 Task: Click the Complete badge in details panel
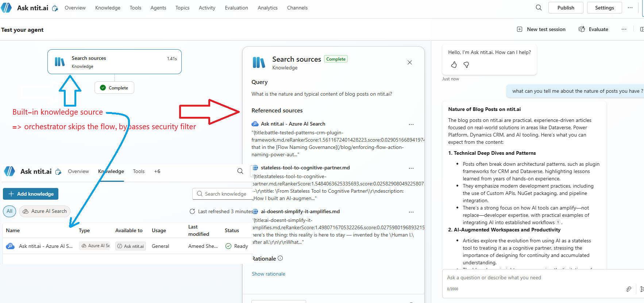(336, 59)
